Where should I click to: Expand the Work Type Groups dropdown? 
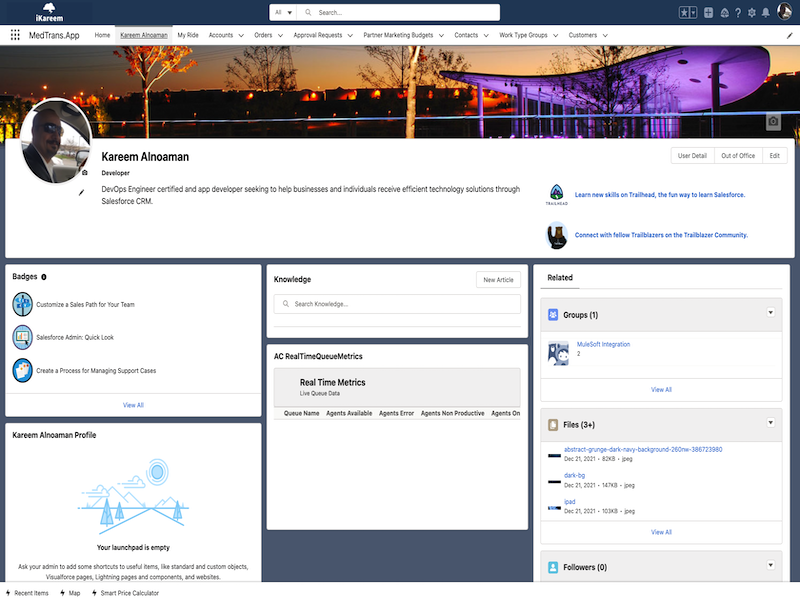pyautogui.click(x=556, y=36)
